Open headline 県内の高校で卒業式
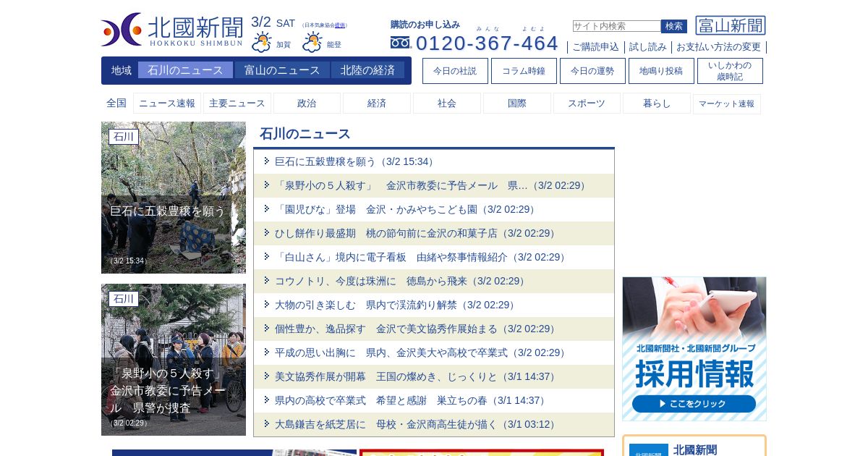This screenshot has height=456, width=868. click(410, 400)
